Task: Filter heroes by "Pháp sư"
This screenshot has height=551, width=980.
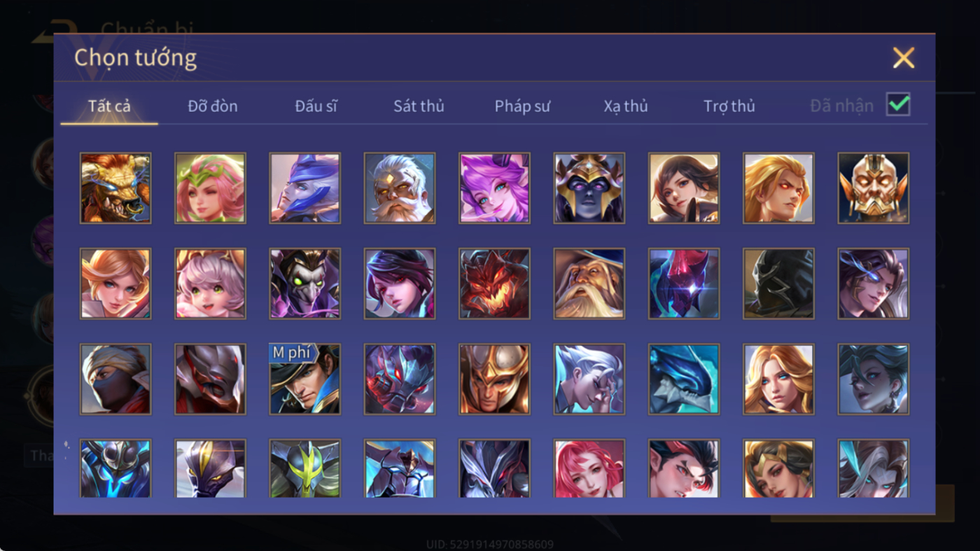Action: click(522, 106)
